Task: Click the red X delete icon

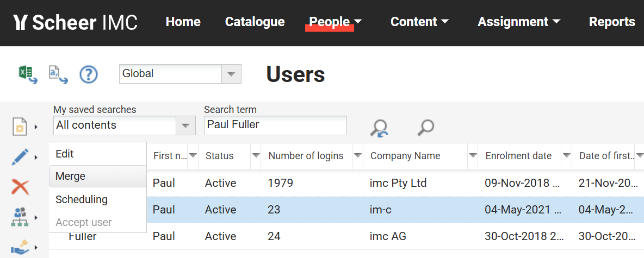Action: [20, 188]
